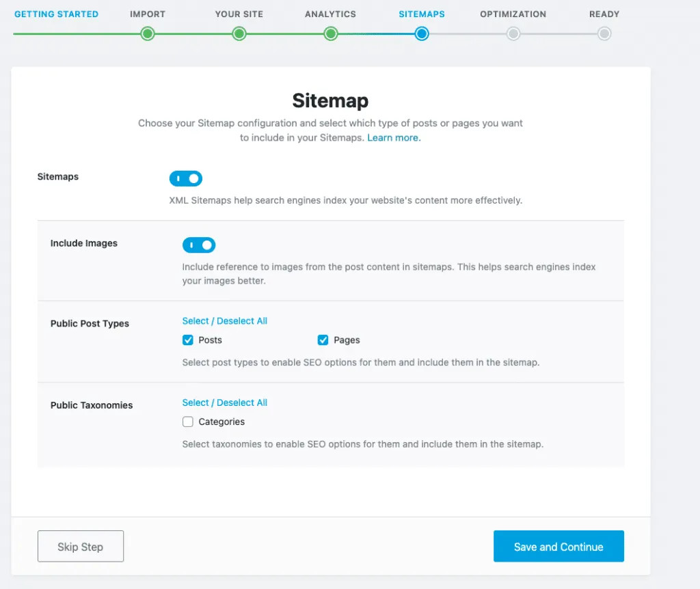The width and height of the screenshot is (700, 589).
Task: Click the Analytics step circle indicator
Action: [x=330, y=32]
